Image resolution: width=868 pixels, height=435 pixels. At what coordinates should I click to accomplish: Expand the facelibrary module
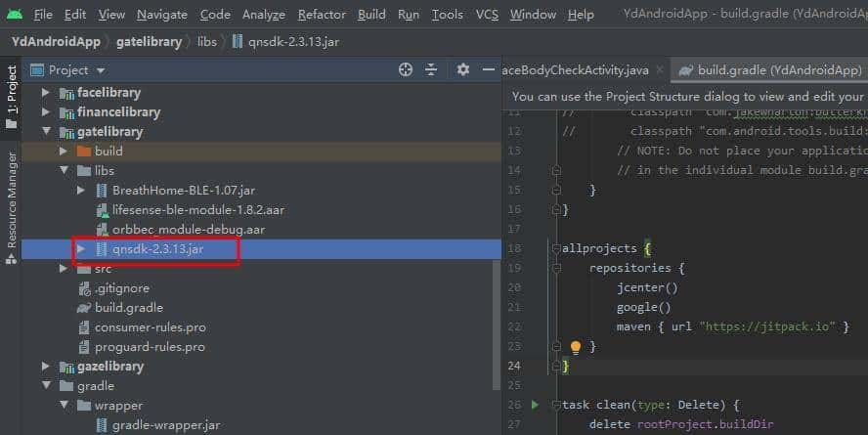coord(46,93)
